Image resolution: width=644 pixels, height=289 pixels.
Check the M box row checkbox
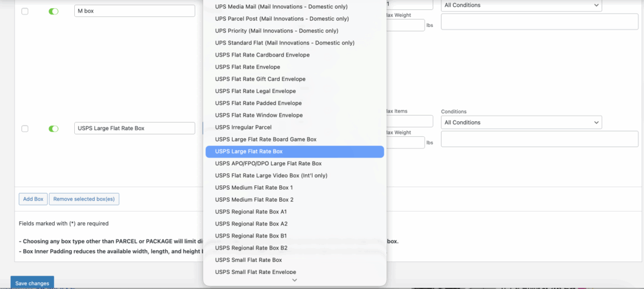[25, 11]
